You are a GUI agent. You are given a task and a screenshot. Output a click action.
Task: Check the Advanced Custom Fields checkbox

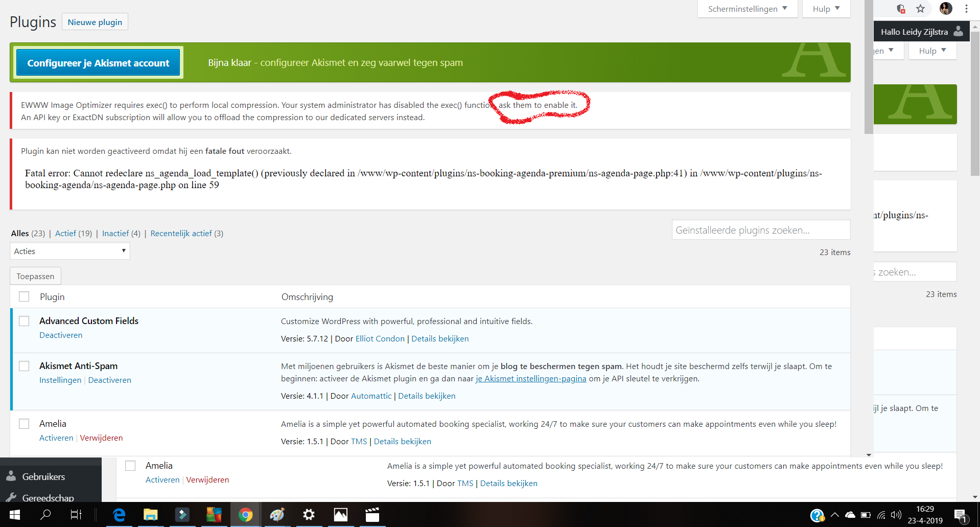click(x=24, y=321)
